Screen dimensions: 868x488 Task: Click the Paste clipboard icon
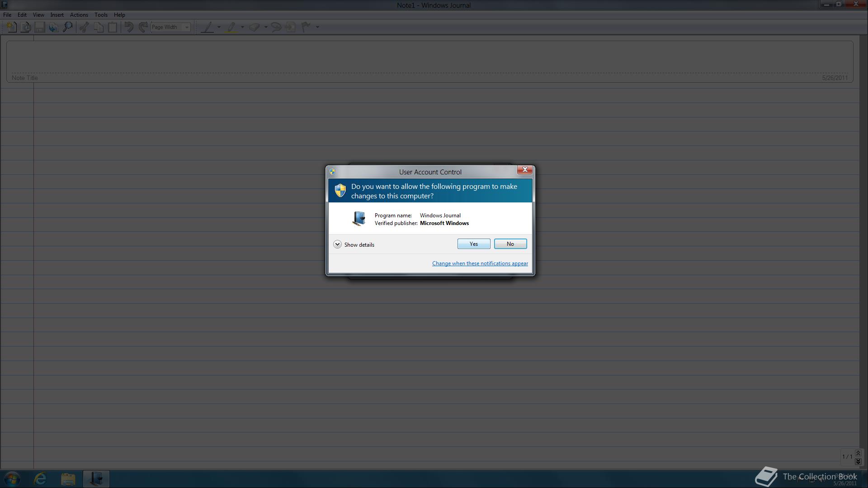pos(112,27)
